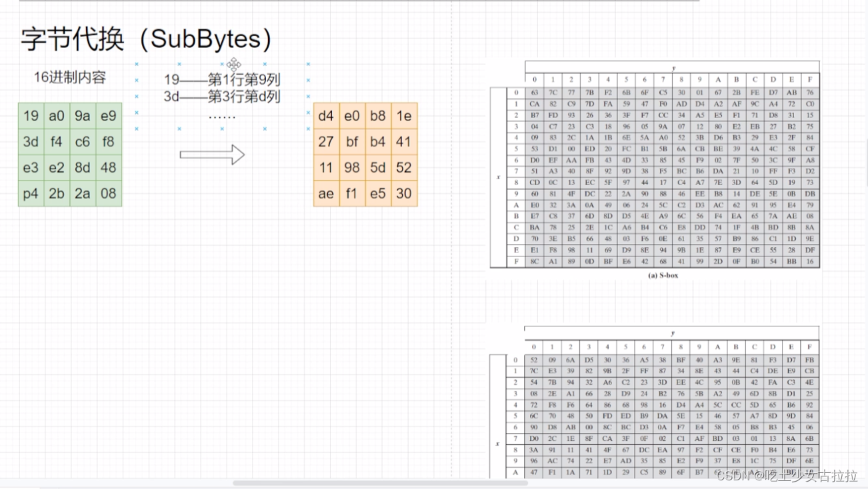Click green cell 2a
The image size is (868, 489).
83,193
